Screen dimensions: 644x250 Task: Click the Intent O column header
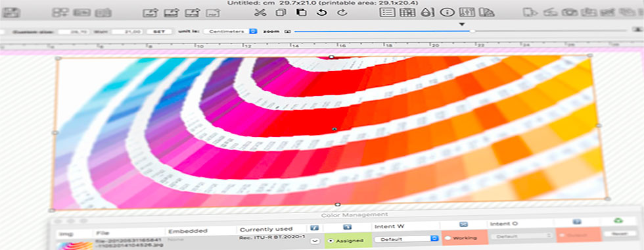[x=503, y=224]
